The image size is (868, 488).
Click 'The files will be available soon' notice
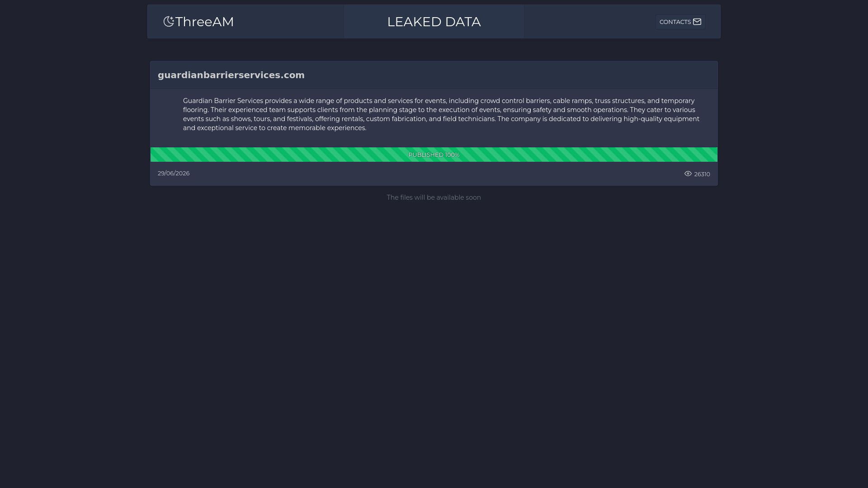[x=434, y=197]
